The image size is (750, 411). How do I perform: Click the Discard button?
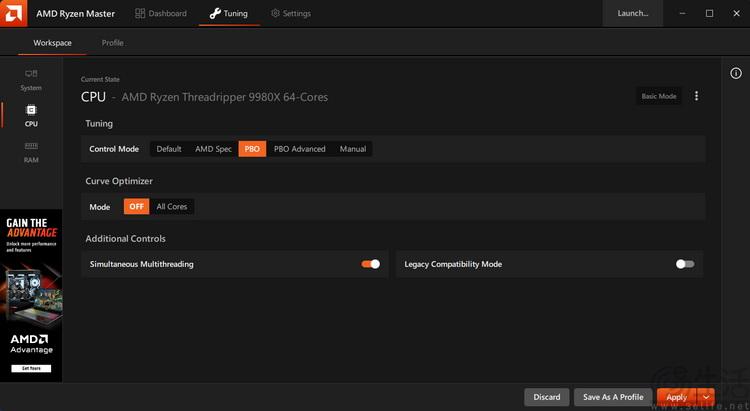(x=547, y=397)
